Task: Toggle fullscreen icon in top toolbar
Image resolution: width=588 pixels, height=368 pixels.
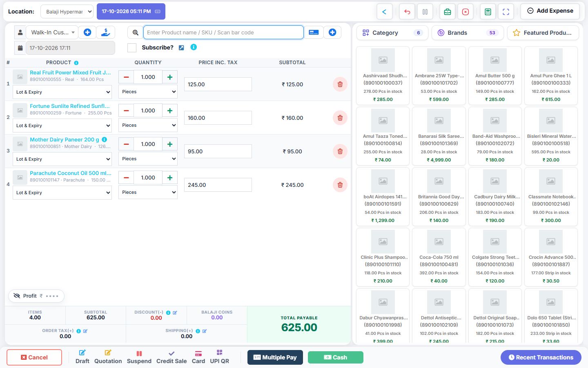Action: point(506,12)
